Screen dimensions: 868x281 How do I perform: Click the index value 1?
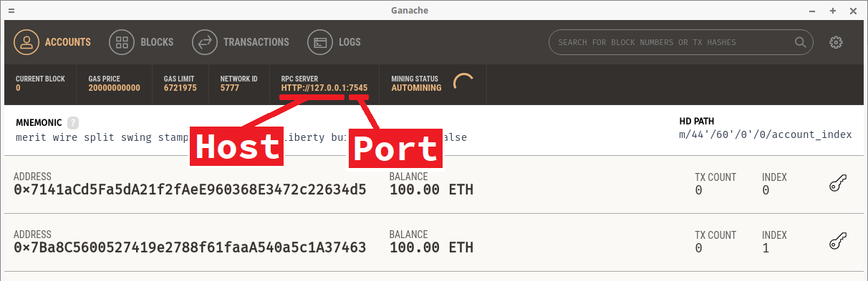tap(766, 248)
